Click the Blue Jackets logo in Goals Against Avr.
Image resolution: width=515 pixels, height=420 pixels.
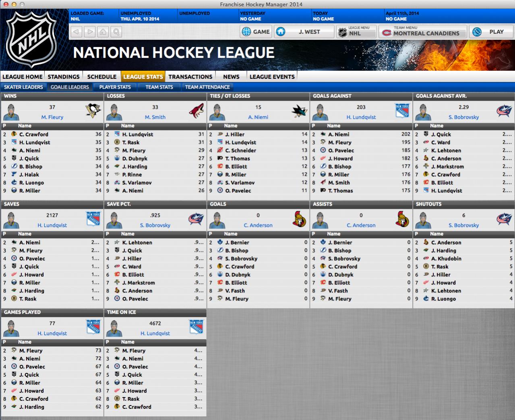click(504, 111)
